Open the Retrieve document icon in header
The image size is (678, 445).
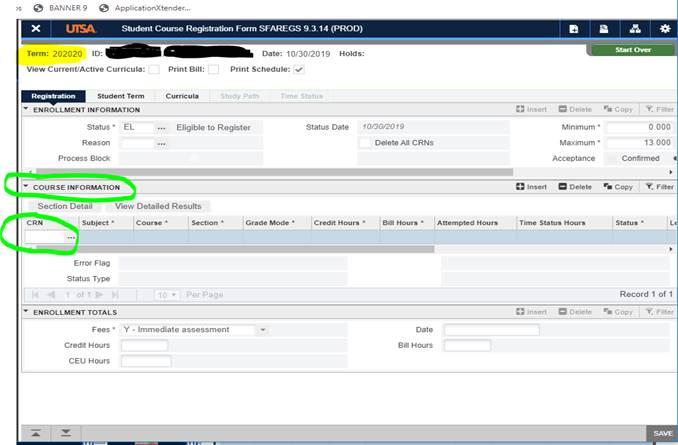pos(603,29)
